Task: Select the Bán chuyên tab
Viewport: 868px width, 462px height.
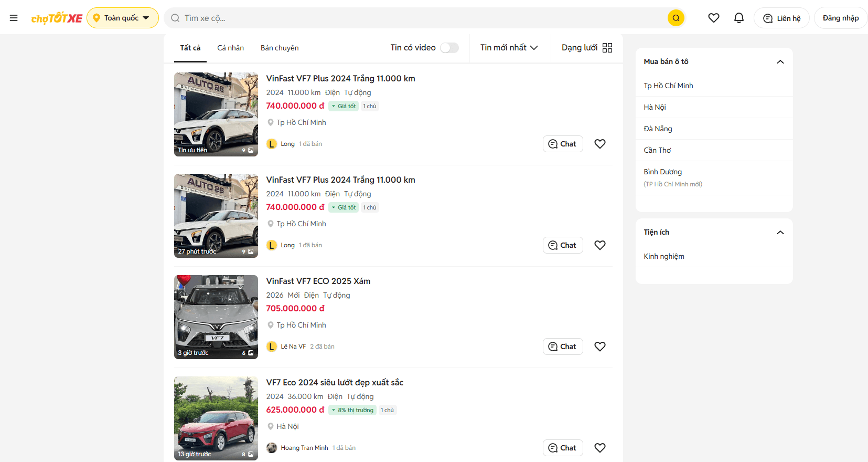Action: [280, 48]
